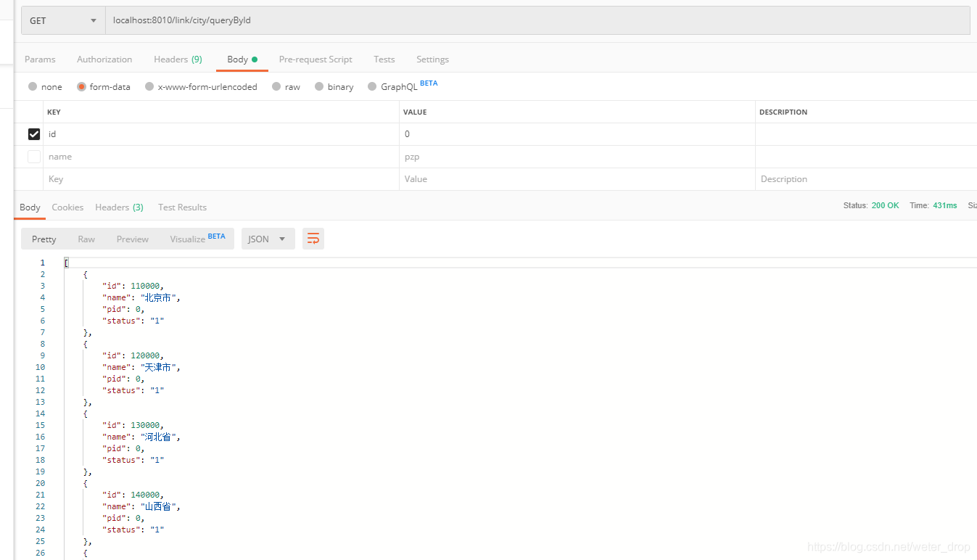Viewport: 977px width, 560px height.
Task: Select the binary body option
Action: coord(319,86)
